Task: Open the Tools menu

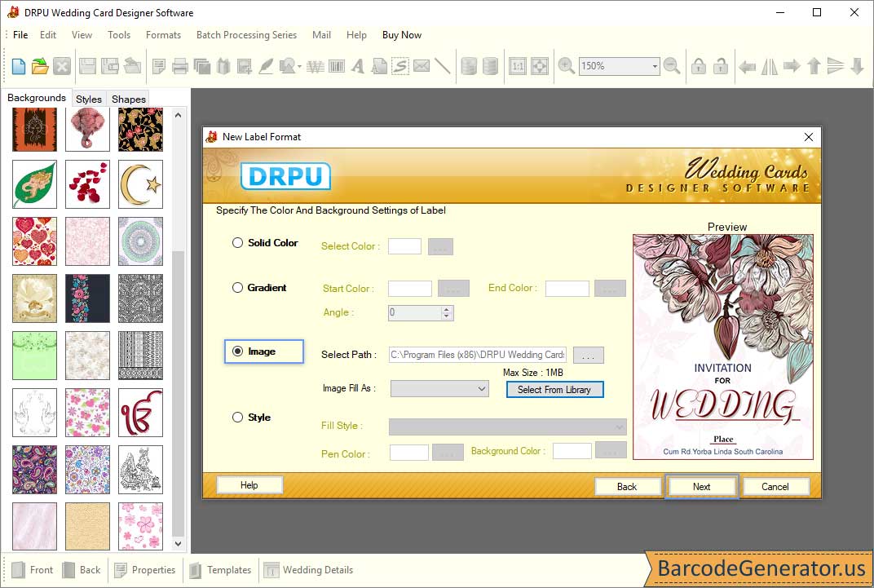Action: click(x=119, y=34)
